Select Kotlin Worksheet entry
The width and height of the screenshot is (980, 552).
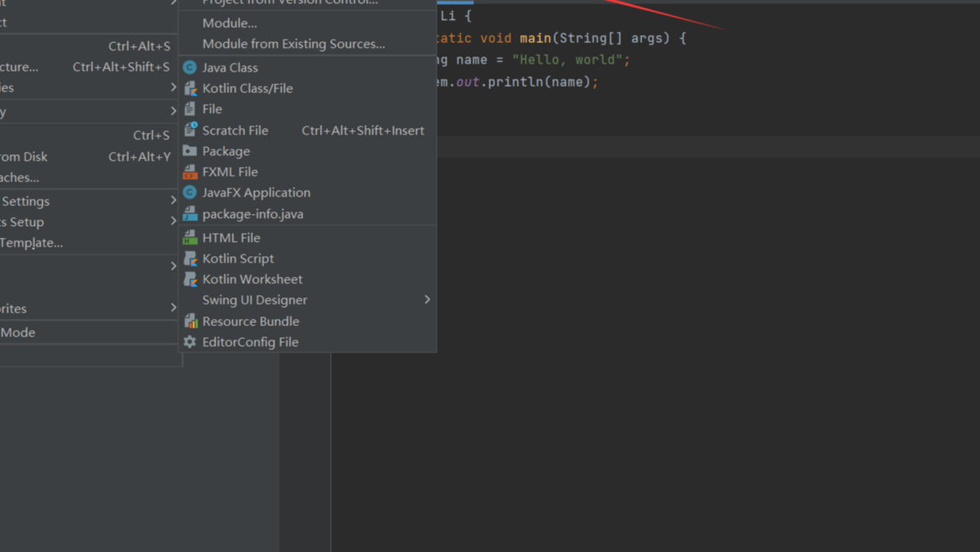(307, 279)
